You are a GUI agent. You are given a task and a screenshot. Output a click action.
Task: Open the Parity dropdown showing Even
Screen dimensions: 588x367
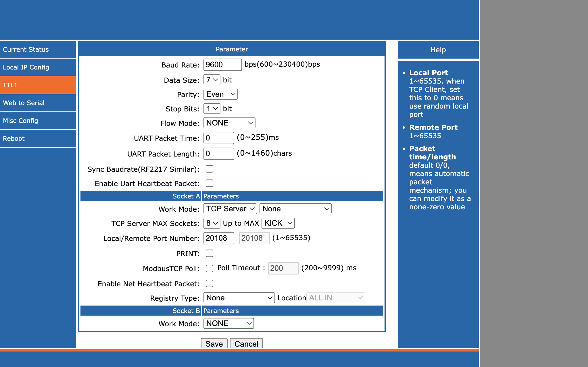[220, 94]
